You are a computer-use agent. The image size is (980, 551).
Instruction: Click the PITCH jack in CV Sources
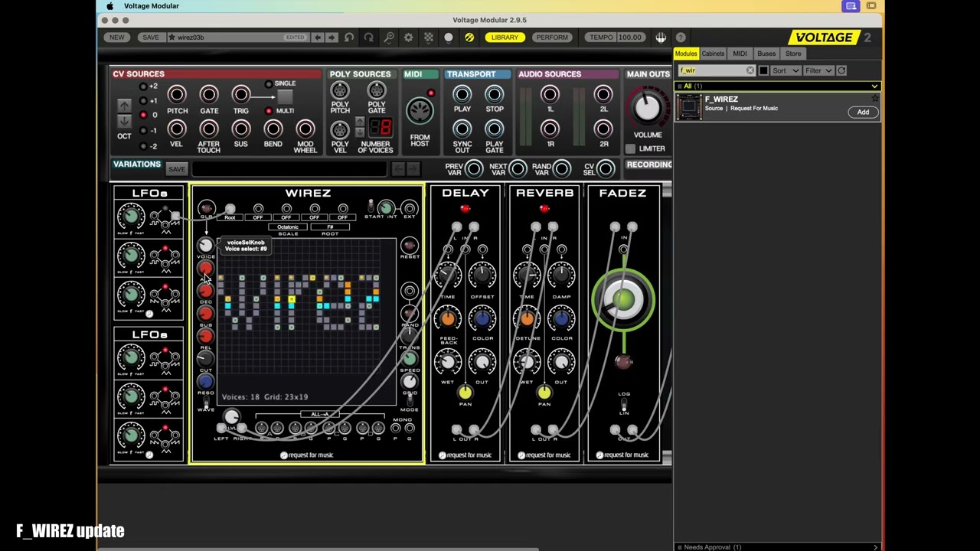pyautogui.click(x=177, y=94)
